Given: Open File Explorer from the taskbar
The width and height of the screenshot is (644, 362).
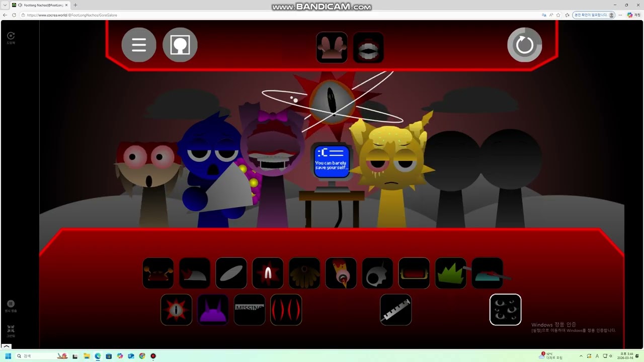Looking at the screenshot, I should [x=87, y=356].
